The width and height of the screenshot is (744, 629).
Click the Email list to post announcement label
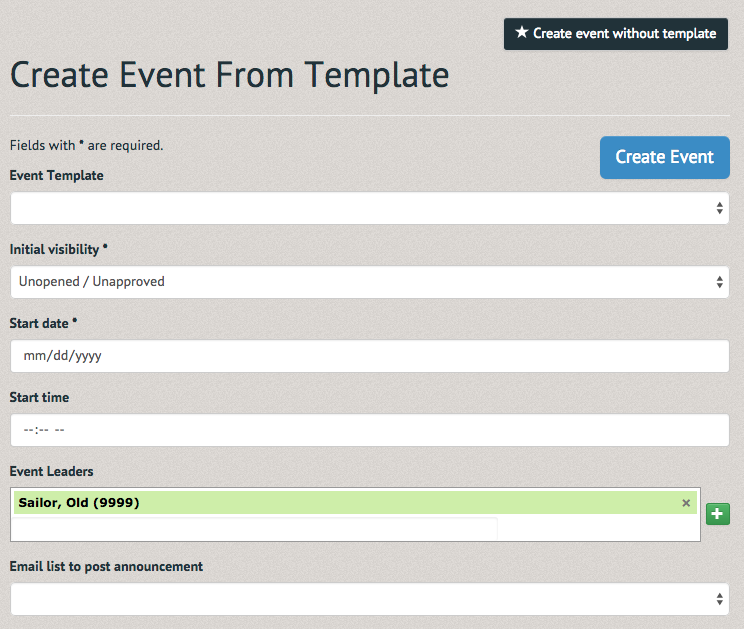point(106,566)
